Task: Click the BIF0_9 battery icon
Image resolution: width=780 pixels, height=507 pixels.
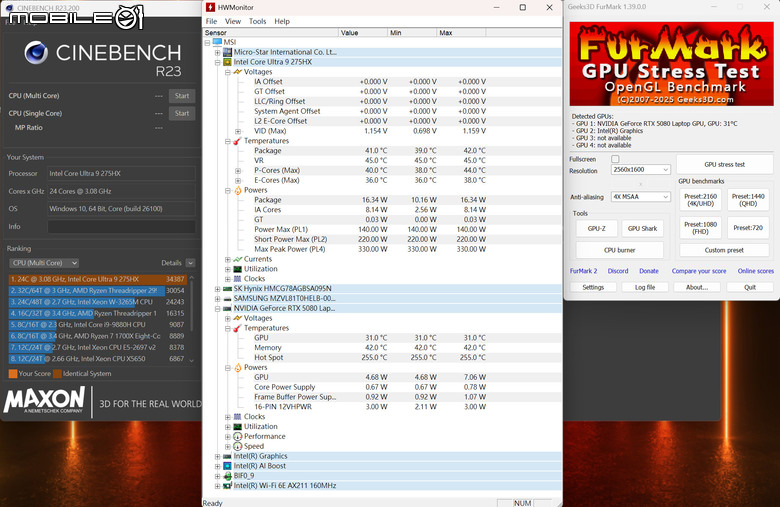Action: click(227, 476)
